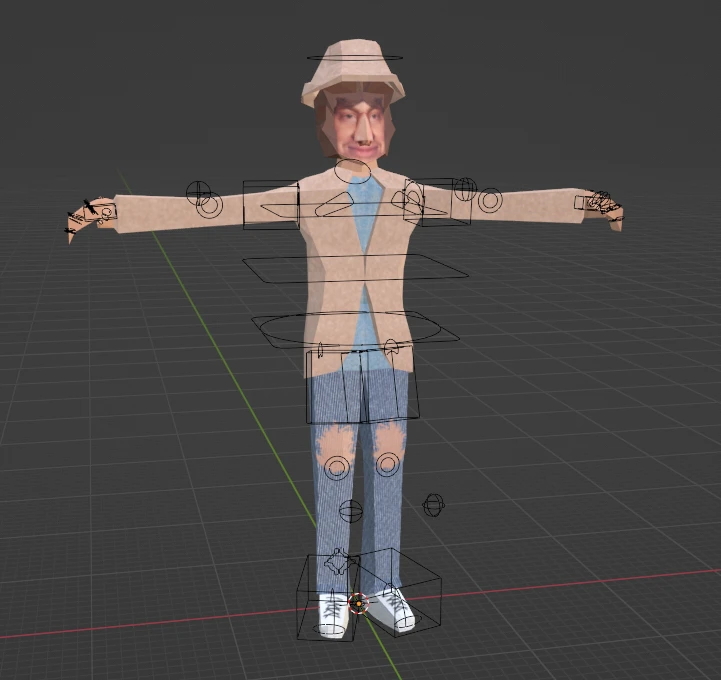Select the knee circle control on screen-left leg
The height and width of the screenshot is (680, 721).
(x=337, y=468)
